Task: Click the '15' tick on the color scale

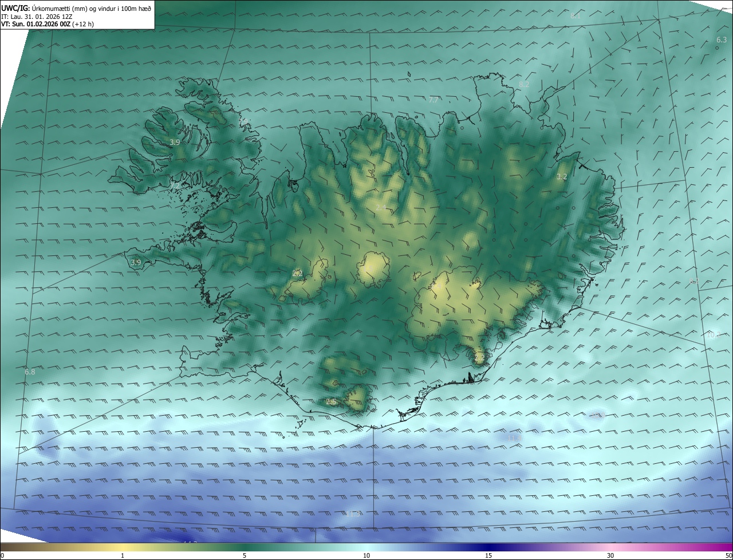Action: pos(488,555)
